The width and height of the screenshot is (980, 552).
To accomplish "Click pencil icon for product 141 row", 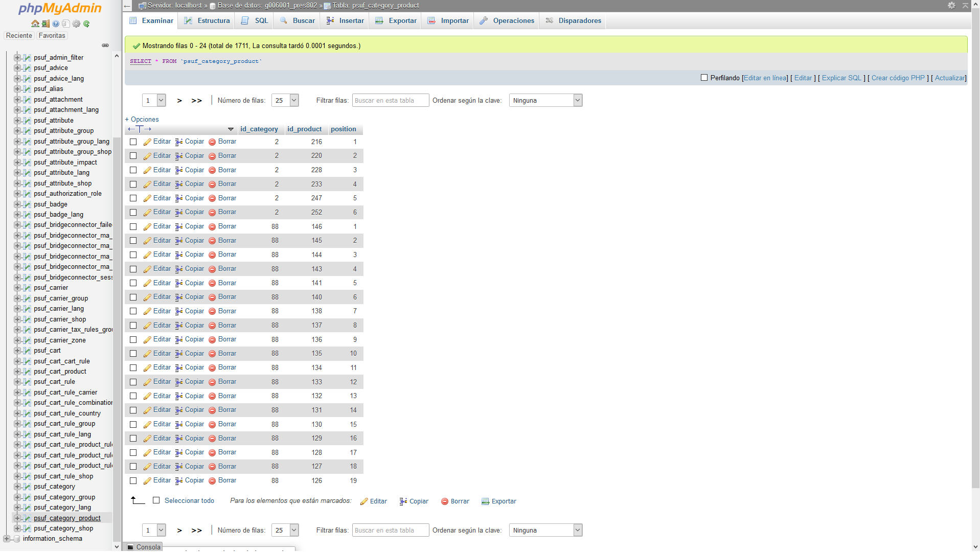I will point(147,284).
